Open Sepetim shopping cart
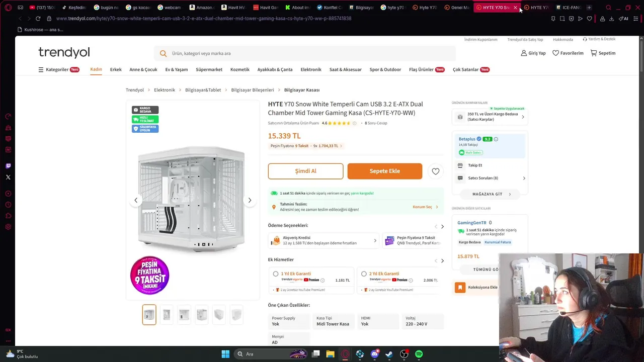Image resolution: width=644 pixels, height=362 pixels. coord(603,53)
